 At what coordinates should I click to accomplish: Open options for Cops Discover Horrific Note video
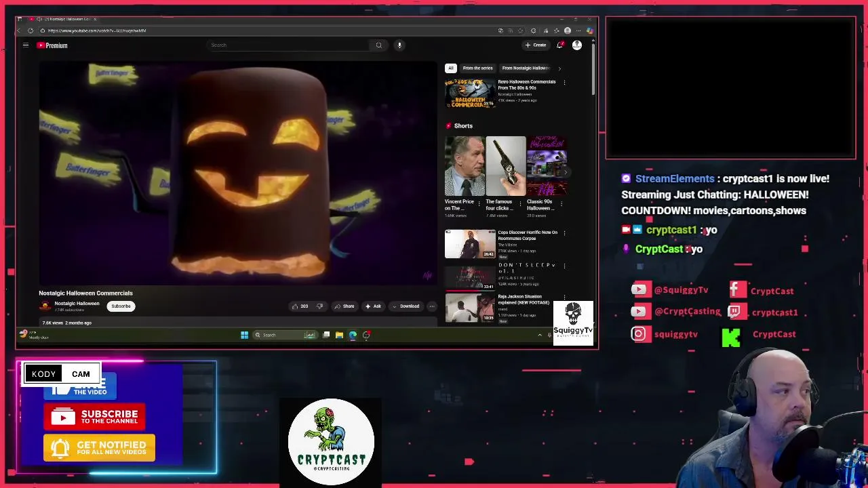click(x=564, y=233)
